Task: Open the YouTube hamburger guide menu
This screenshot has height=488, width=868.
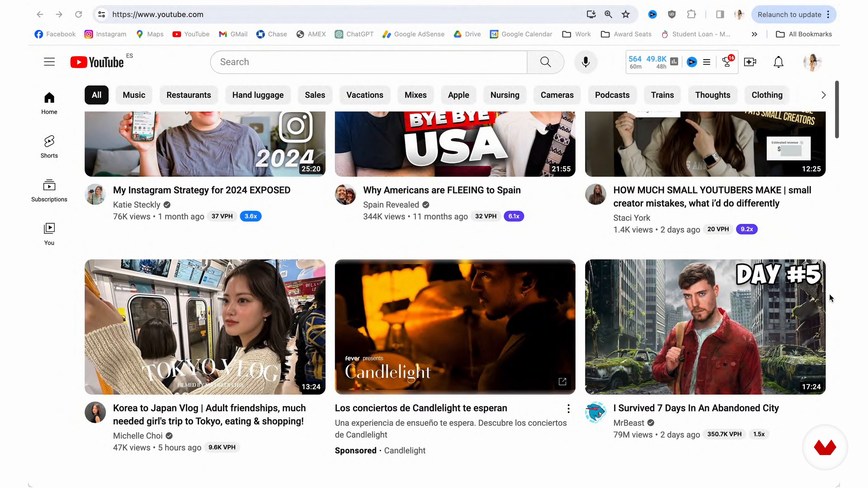Action: 49,62
